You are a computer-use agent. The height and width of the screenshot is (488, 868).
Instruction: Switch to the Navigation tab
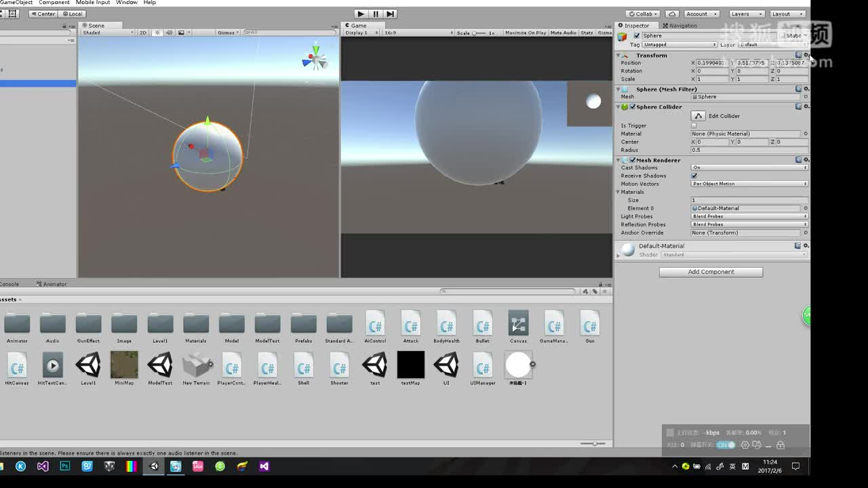tap(680, 26)
